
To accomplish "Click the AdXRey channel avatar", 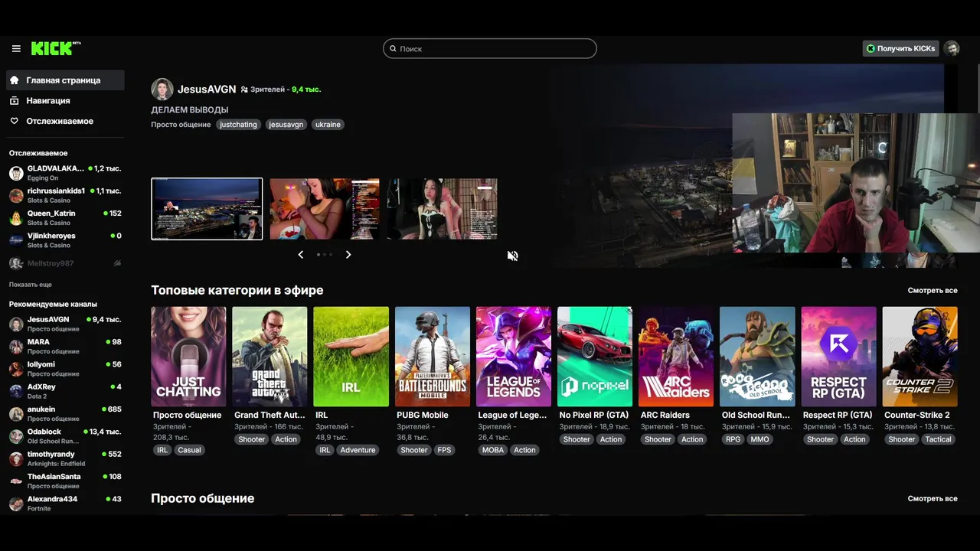I will (16, 391).
